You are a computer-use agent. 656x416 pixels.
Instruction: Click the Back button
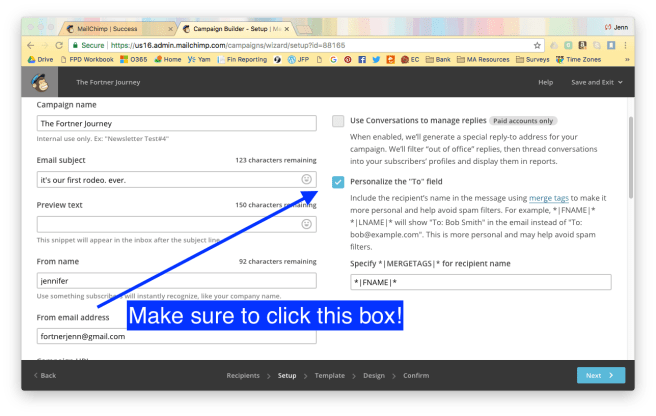[x=45, y=375]
